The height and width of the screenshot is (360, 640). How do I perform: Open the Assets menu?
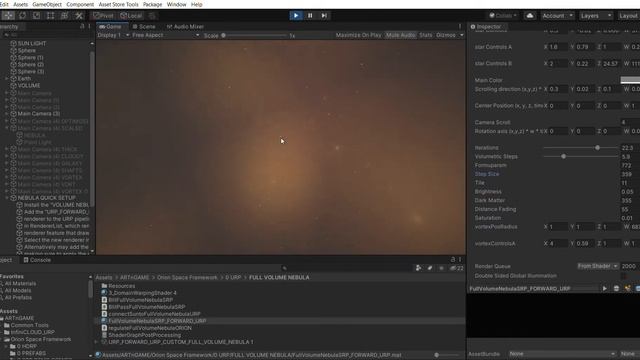(20, 4)
